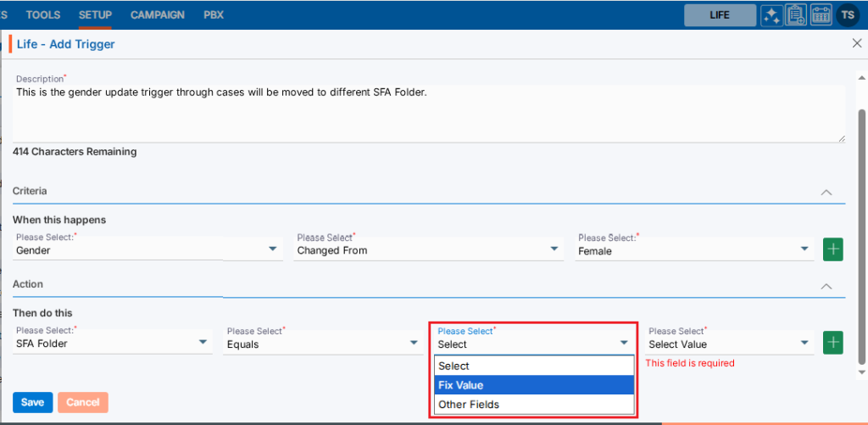Add another action row with green plus
Screen dimensions: 868x425
point(833,343)
